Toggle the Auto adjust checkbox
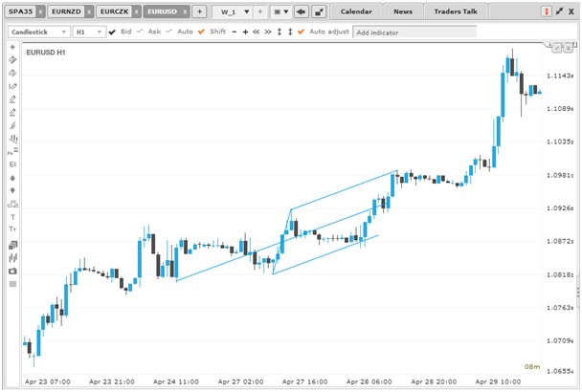The width and height of the screenshot is (582, 392). pos(301,32)
